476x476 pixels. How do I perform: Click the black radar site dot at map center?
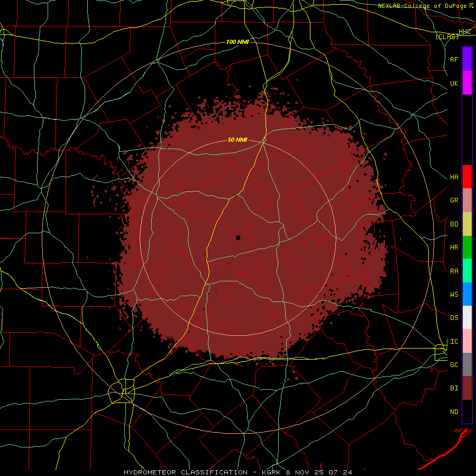238,237
